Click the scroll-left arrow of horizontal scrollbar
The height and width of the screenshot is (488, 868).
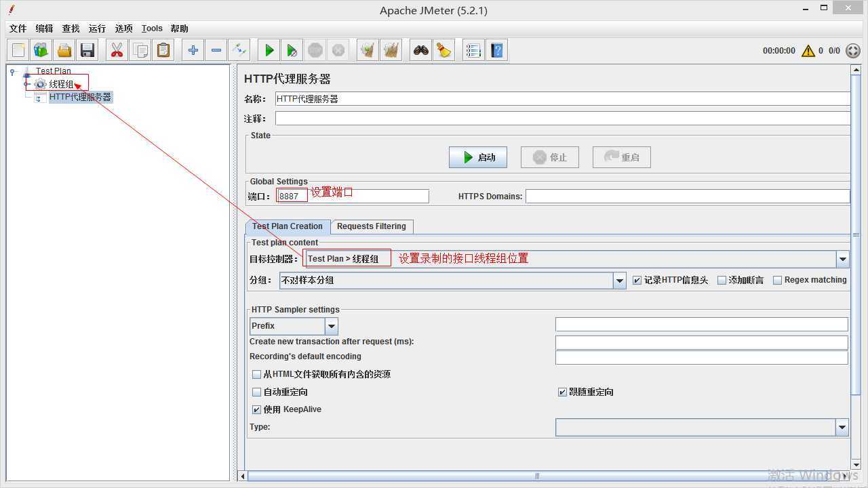[243, 476]
